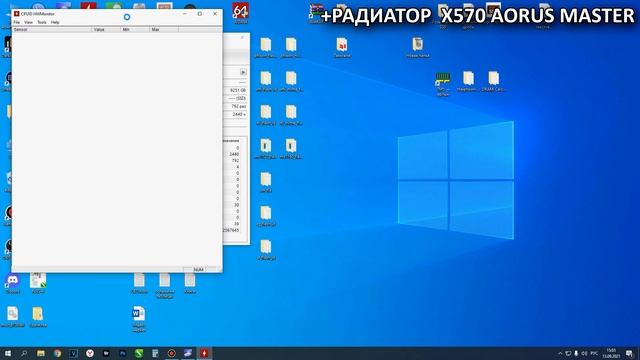Open the Discord desktop shortcut
Viewport: 640px width, 360px height.
[x=12, y=283]
